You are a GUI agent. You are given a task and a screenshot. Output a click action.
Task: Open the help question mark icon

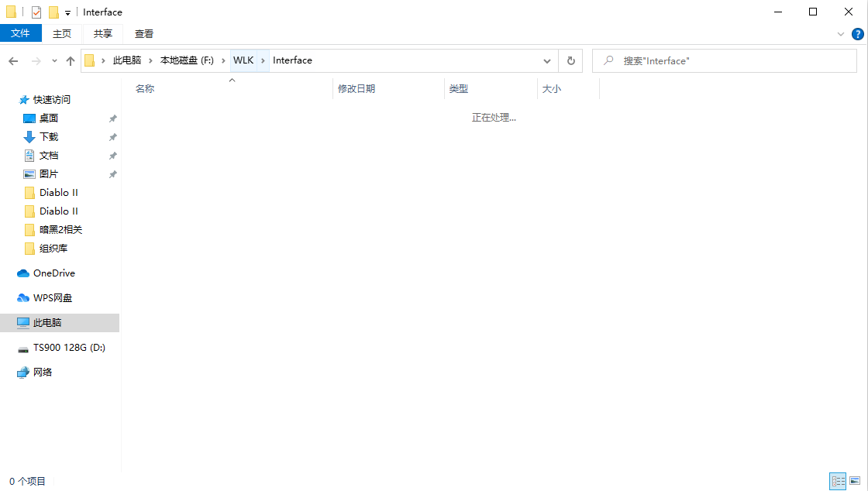tap(857, 34)
